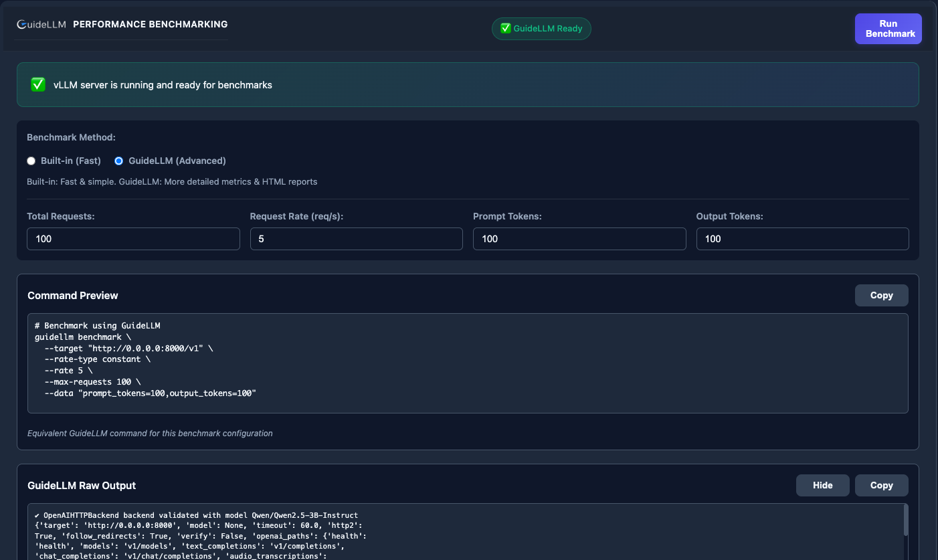
Task: Click the checkmark icon beside vLLM server message
Action: 38,85
